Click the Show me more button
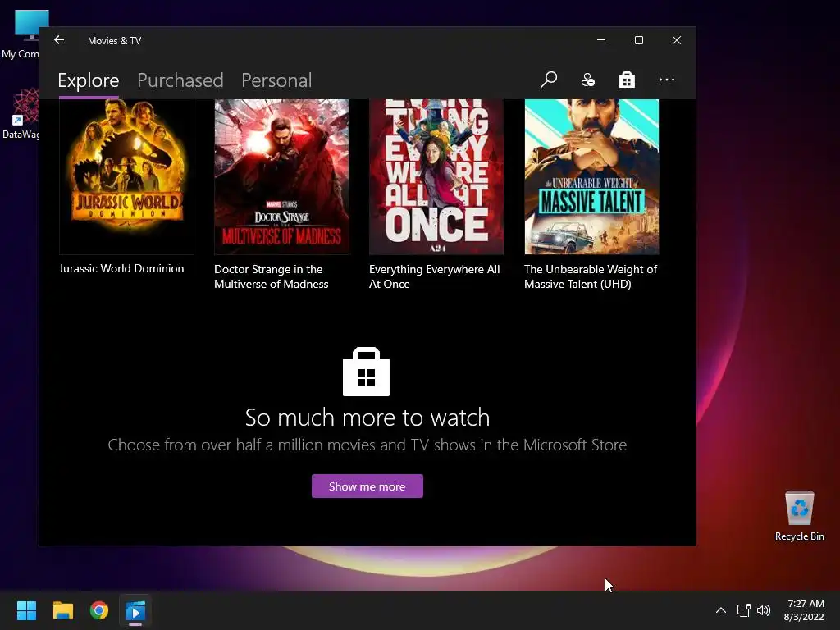The height and width of the screenshot is (630, 840). 367,486
